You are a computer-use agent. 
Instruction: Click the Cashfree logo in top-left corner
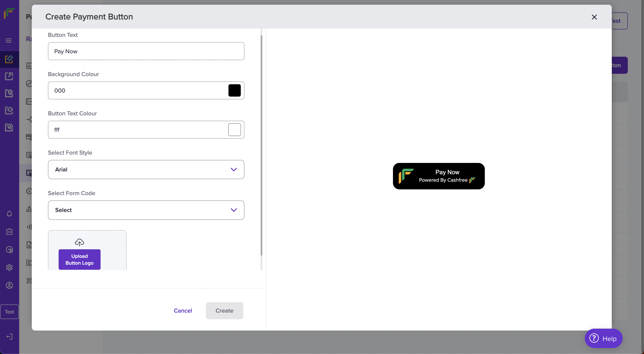pos(9,13)
